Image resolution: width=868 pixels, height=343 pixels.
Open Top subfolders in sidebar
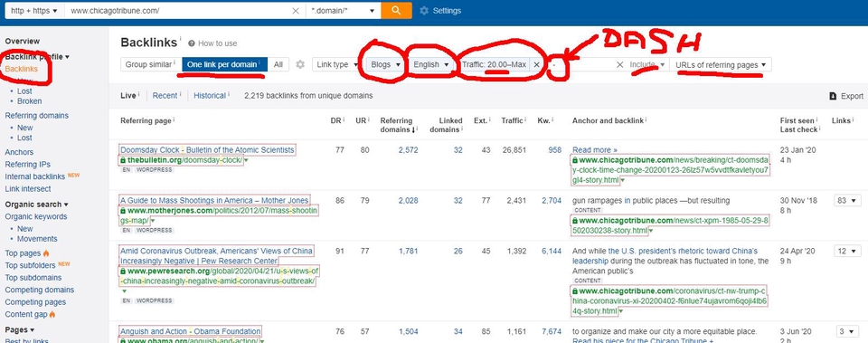pos(31,265)
